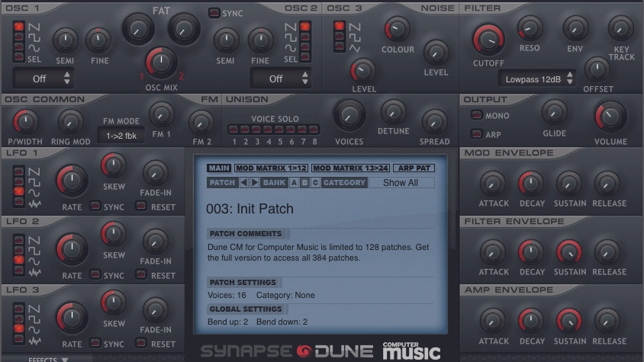
Task: Toggle LFO 1 SYNC
Action: point(95,206)
